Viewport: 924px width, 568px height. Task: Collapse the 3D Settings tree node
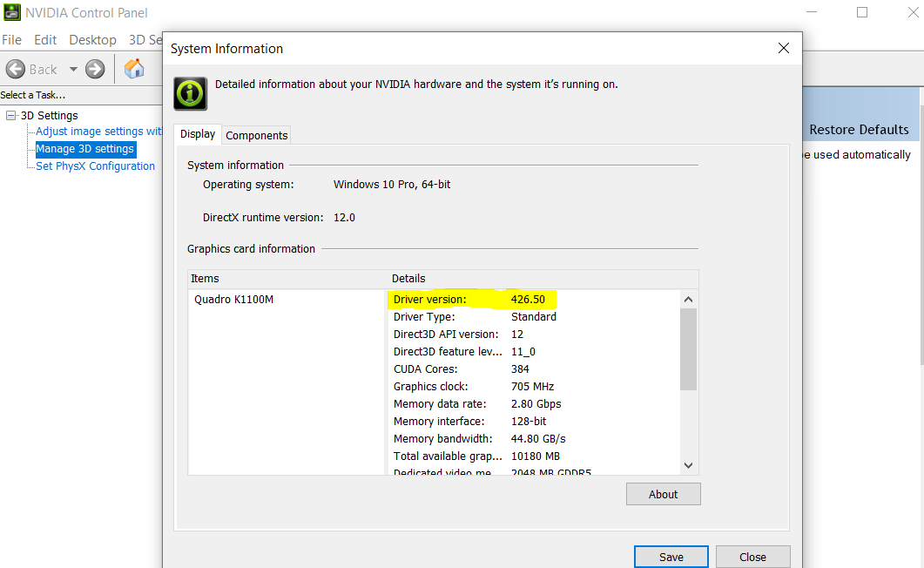click(10, 116)
